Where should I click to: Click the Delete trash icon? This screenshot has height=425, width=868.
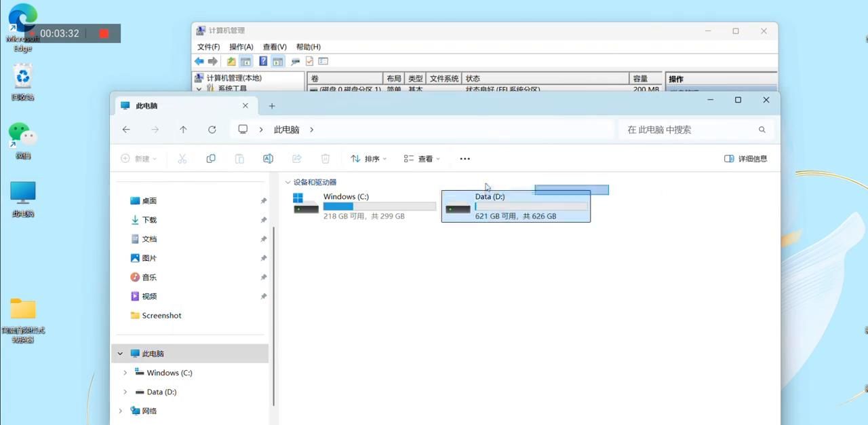click(x=325, y=158)
